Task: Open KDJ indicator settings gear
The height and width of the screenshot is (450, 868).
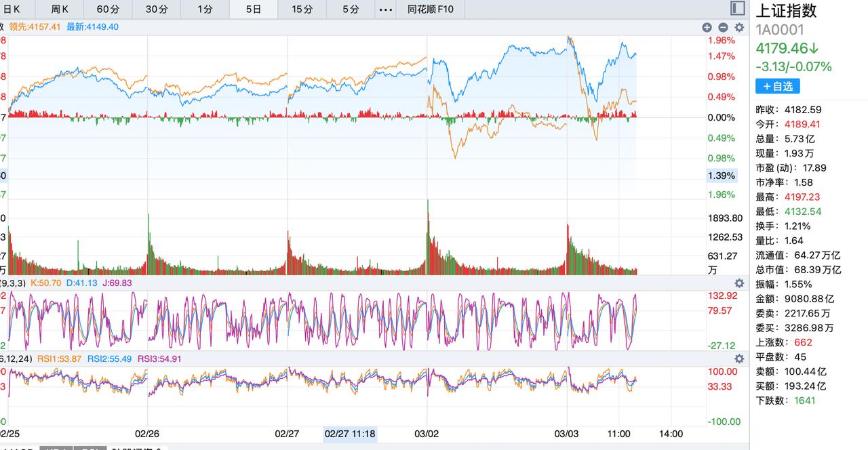Action: [x=739, y=283]
